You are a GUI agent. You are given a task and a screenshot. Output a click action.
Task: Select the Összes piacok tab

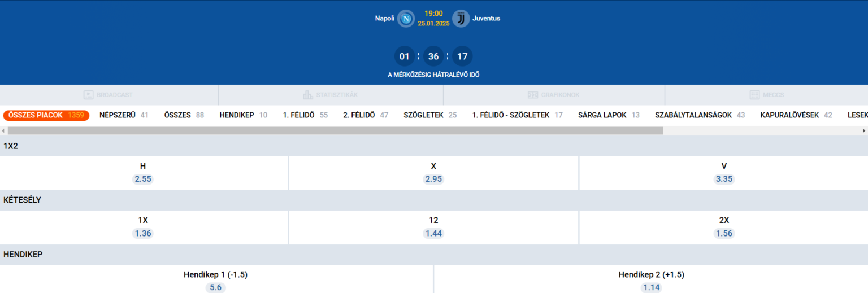tap(46, 115)
